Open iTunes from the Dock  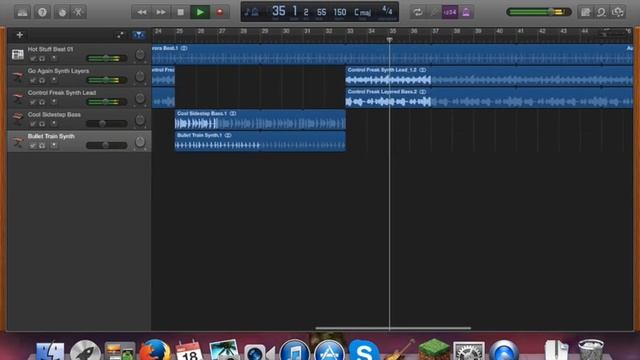coord(294,350)
